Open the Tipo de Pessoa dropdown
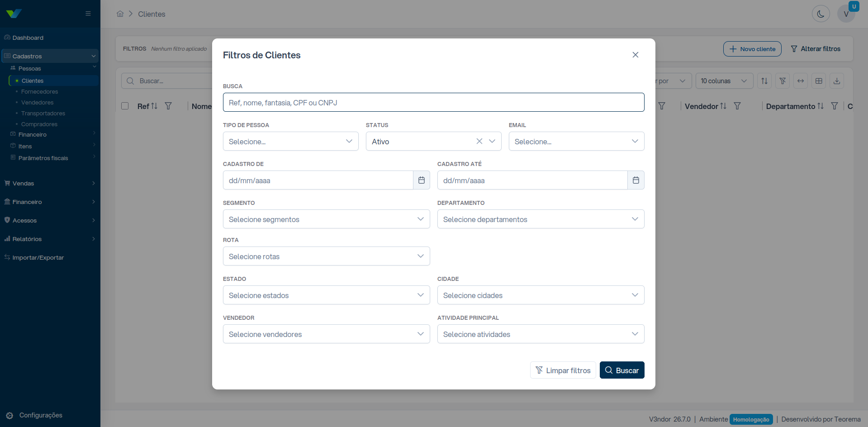This screenshot has height=427, width=868. [290, 141]
